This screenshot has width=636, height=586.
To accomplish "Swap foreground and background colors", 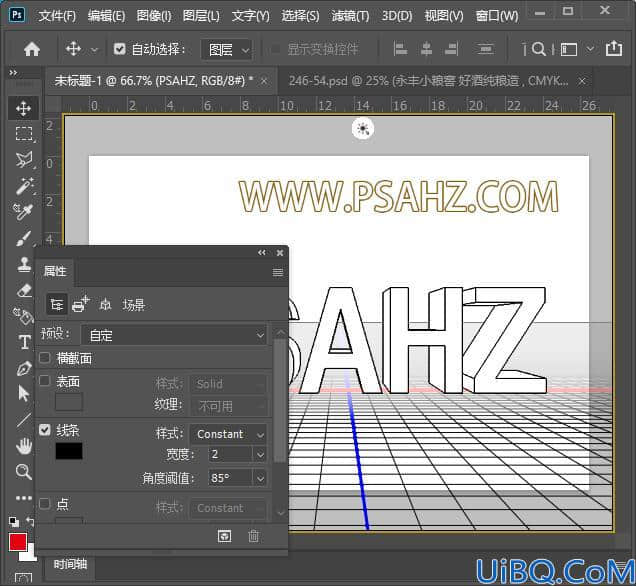I will pyautogui.click(x=30, y=520).
